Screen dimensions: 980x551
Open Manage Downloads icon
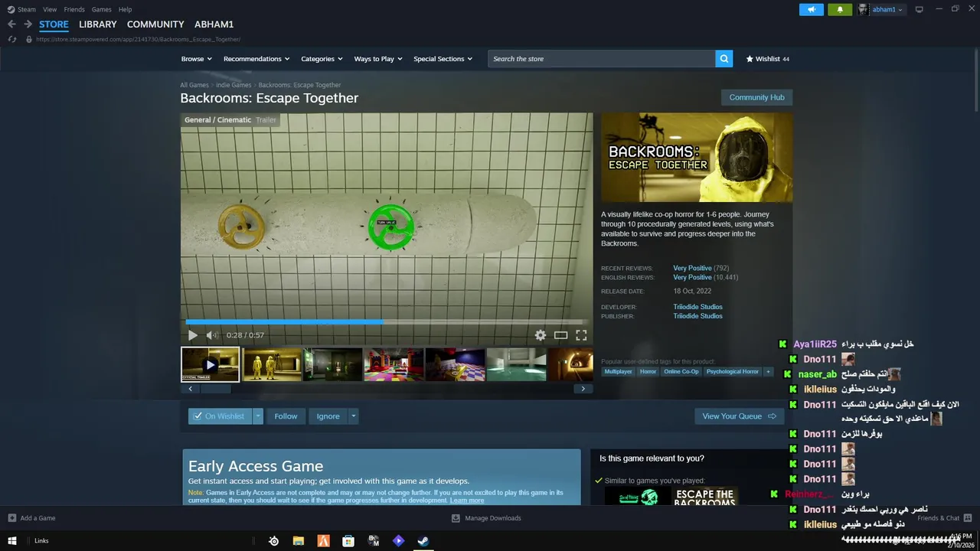[x=456, y=518]
